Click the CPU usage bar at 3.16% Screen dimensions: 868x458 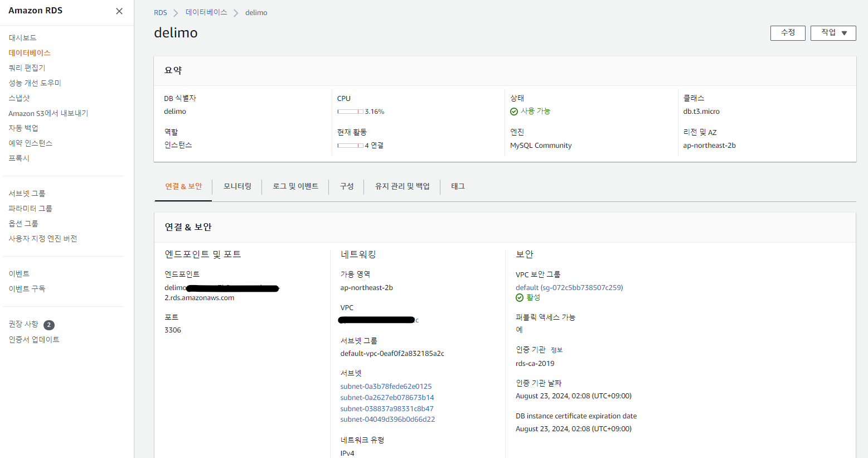[x=350, y=112]
